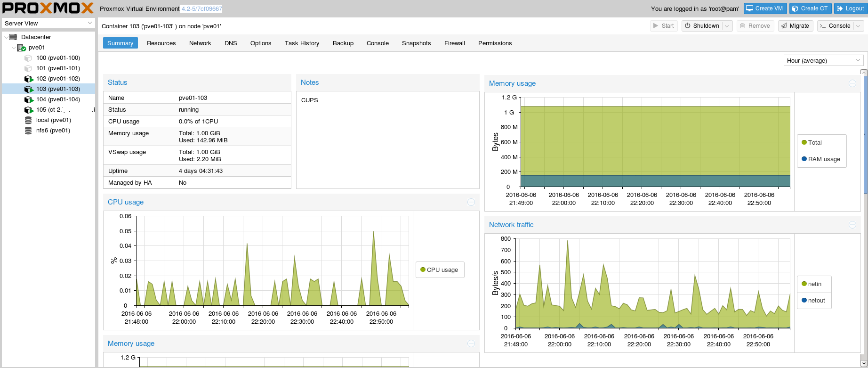Click the Create CT button
The image size is (868, 368).
tap(810, 8)
